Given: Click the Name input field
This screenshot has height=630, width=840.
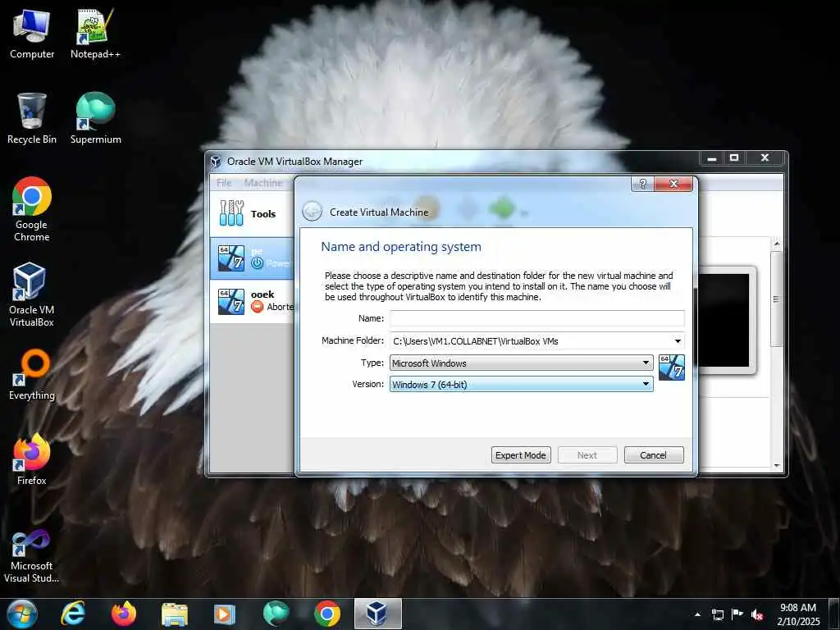Looking at the screenshot, I should (x=536, y=318).
